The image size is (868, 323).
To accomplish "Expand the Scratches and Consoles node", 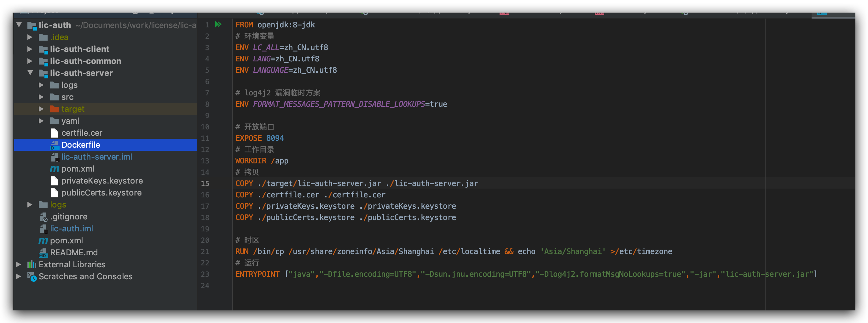I will click(x=19, y=277).
